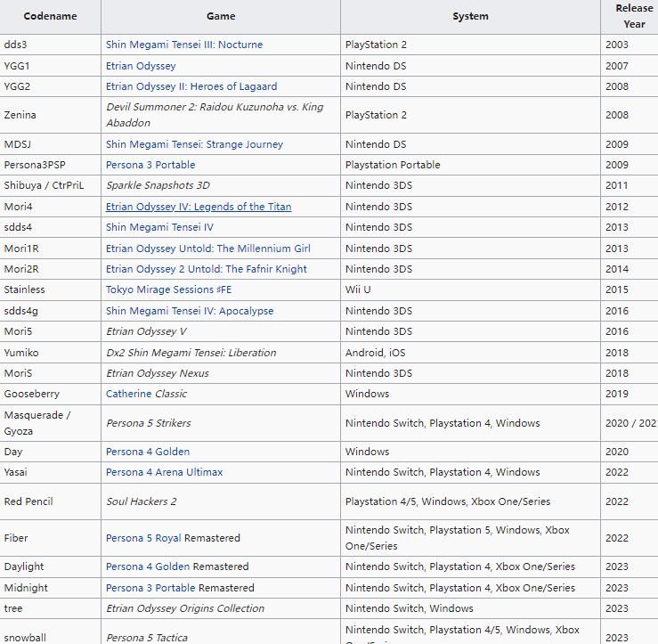Select the dds3 codename cell
The width and height of the screenshot is (658, 644).
click(x=51, y=45)
